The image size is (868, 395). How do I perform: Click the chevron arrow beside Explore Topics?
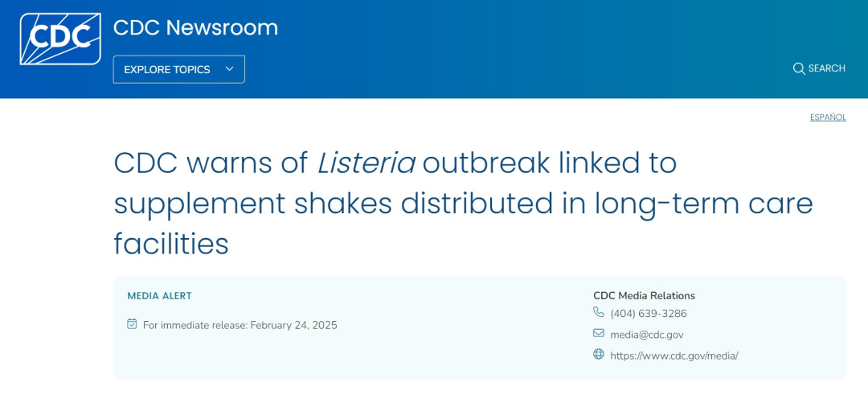point(229,69)
